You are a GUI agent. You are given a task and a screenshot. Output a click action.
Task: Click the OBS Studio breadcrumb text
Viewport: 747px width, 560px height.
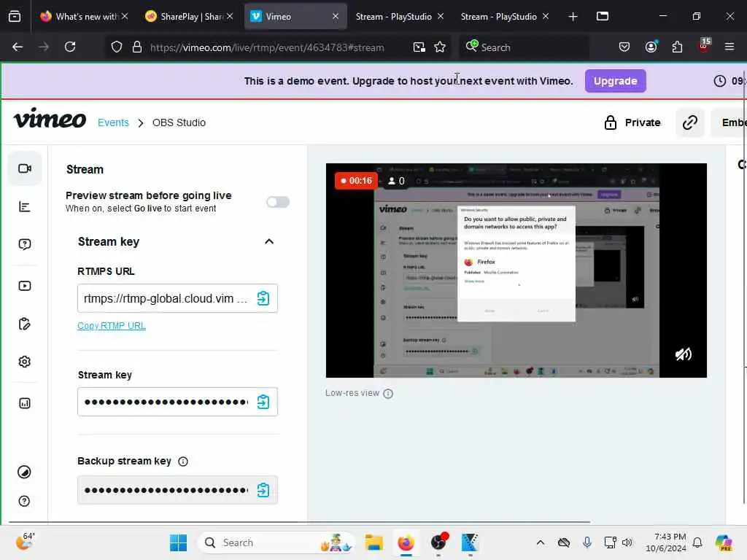pyautogui.click(x=179, y=122)
